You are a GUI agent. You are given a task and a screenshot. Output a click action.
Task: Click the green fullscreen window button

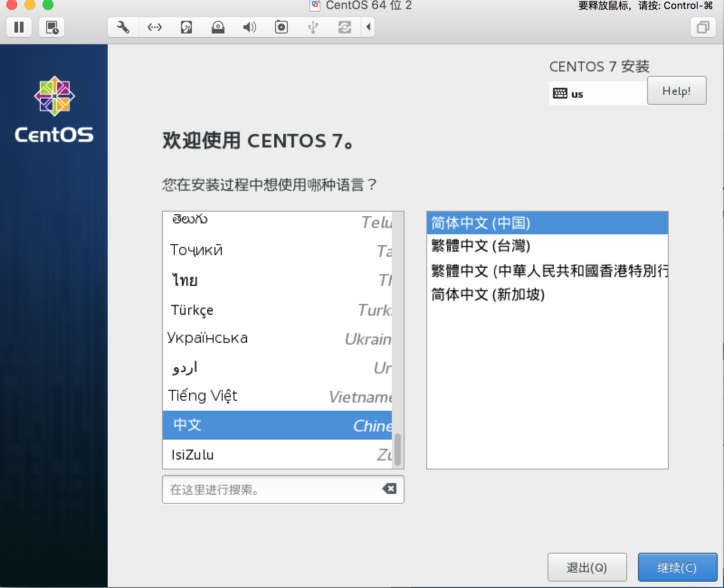48,5
